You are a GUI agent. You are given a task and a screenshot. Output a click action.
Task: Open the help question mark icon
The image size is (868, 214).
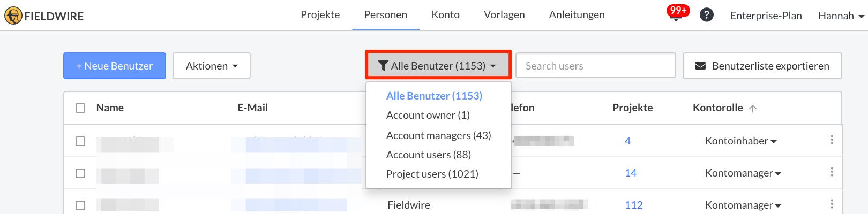pos(707,15)
